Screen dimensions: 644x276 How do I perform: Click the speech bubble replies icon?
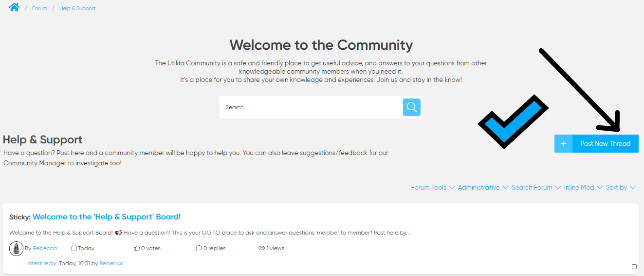[199, 248]
